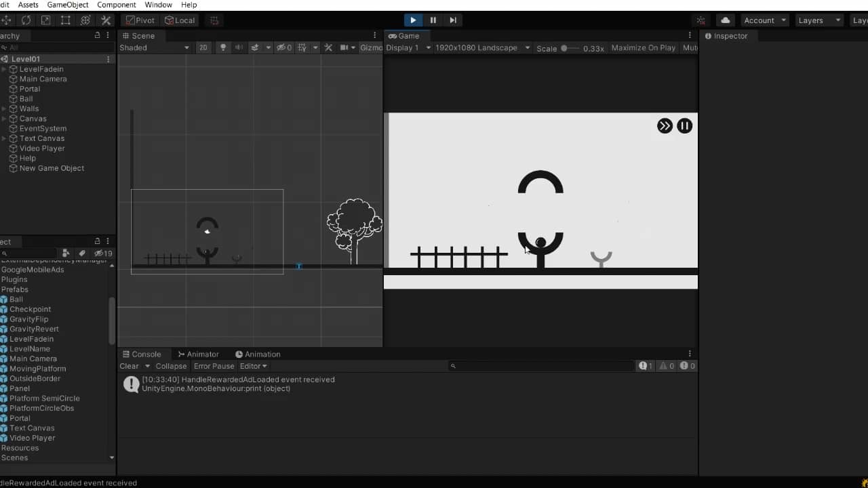Open the cloud services button

tap(726, 20)
